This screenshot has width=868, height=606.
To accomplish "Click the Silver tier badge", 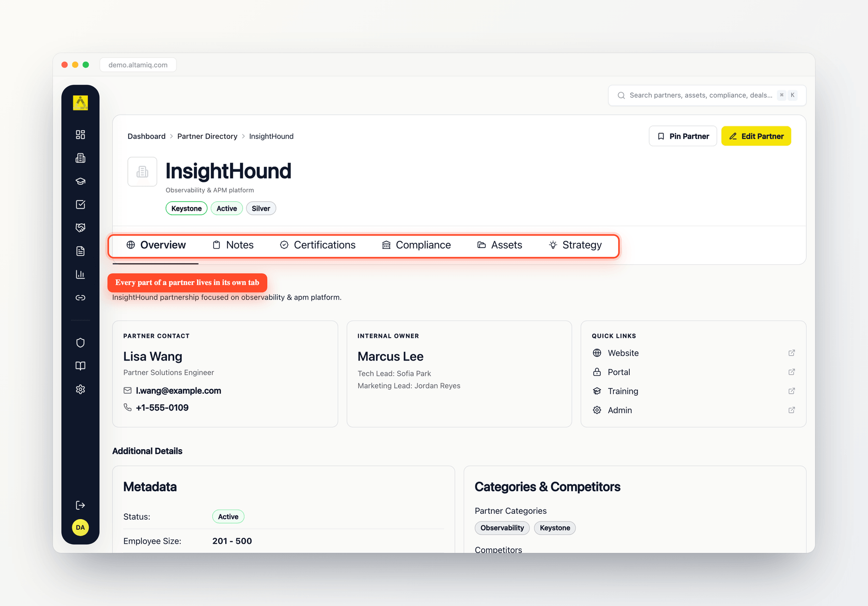I will tap(261, 208).
